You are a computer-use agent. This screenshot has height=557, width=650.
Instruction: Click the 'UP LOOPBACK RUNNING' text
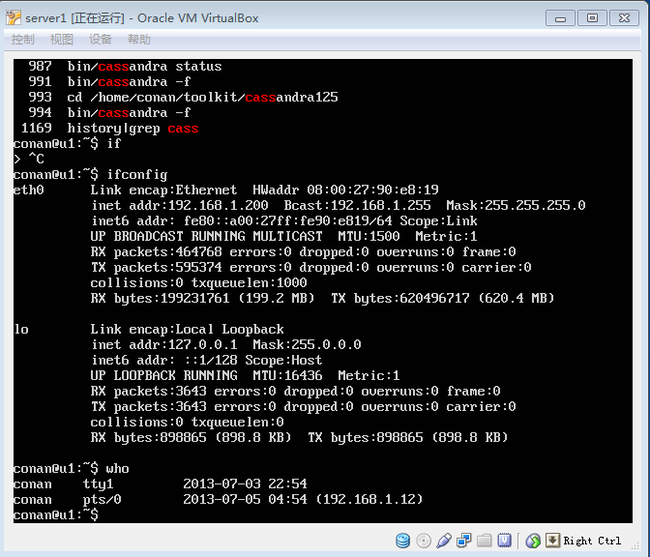(x=164, y=375)
